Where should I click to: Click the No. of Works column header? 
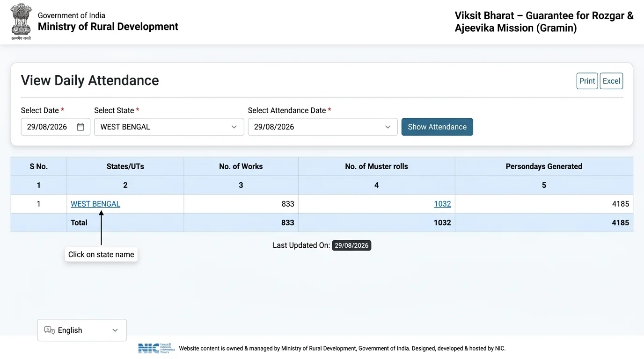[x=241, y=166]
